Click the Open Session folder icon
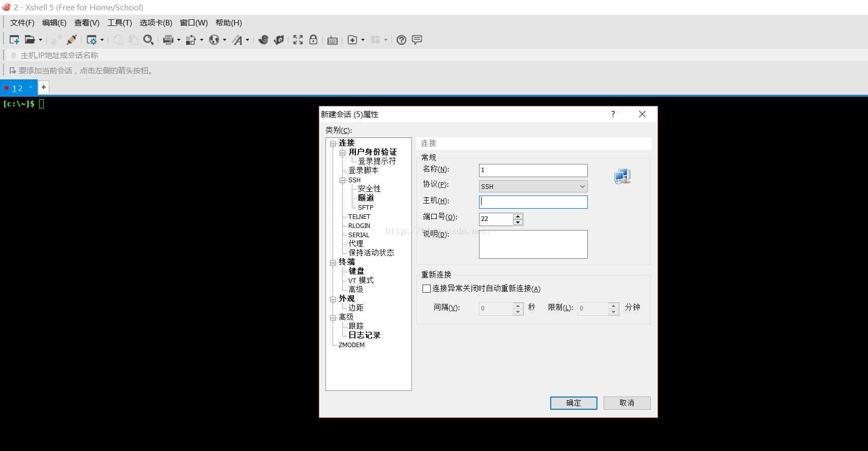 [x=30, y=40]
